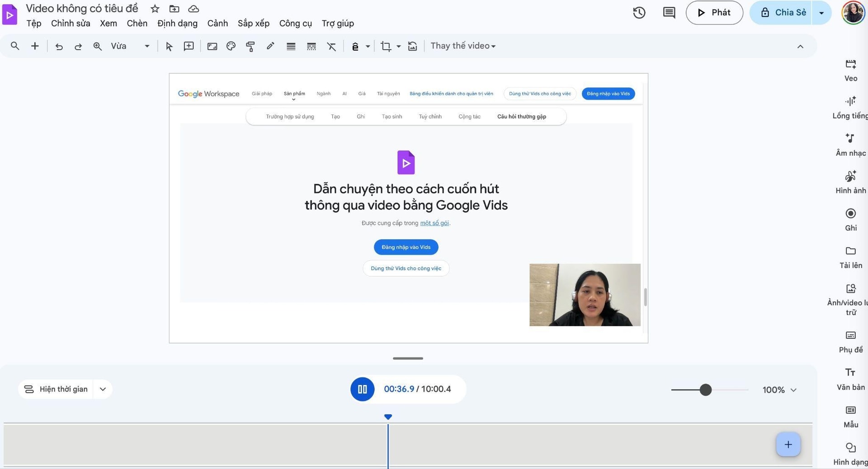868x469 pixels.
Task: Pause the video playback
Action: click(363, 389)
